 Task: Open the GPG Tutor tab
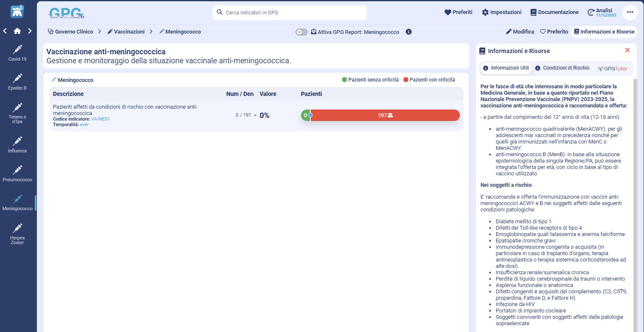tap(613, 68)
